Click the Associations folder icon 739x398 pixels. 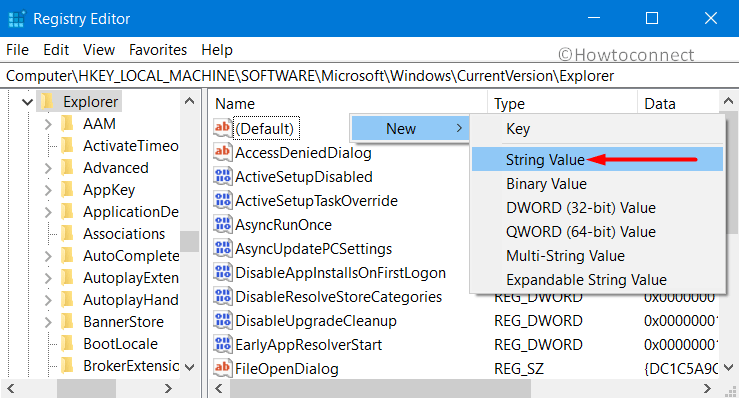(x=67, y=234)
